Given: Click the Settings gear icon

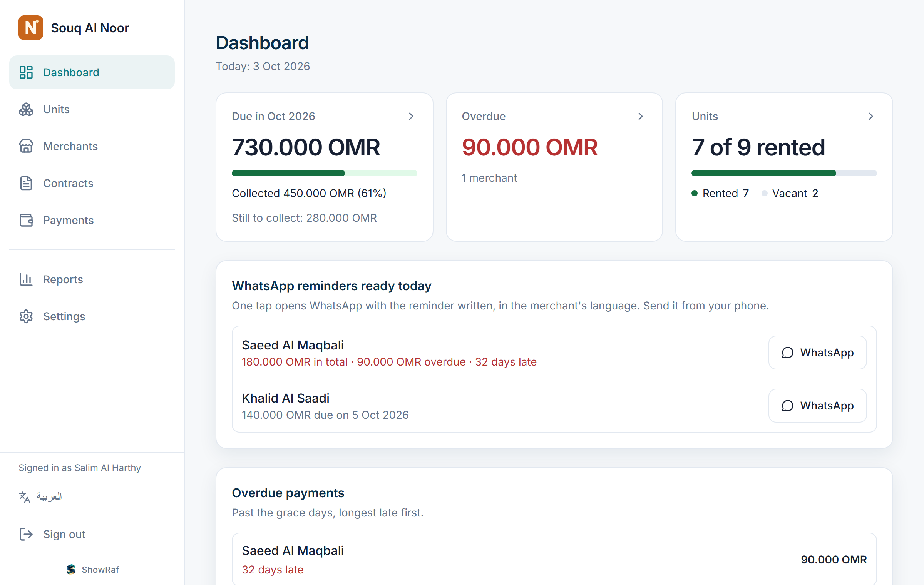Looking at the screenshot, I should point(26,316).
